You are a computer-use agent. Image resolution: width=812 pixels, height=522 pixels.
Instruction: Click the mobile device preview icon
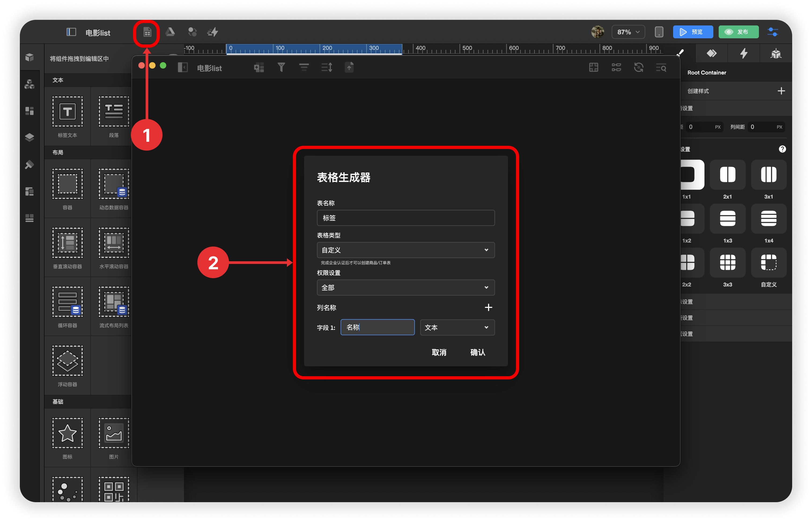[x=659, y=32]
